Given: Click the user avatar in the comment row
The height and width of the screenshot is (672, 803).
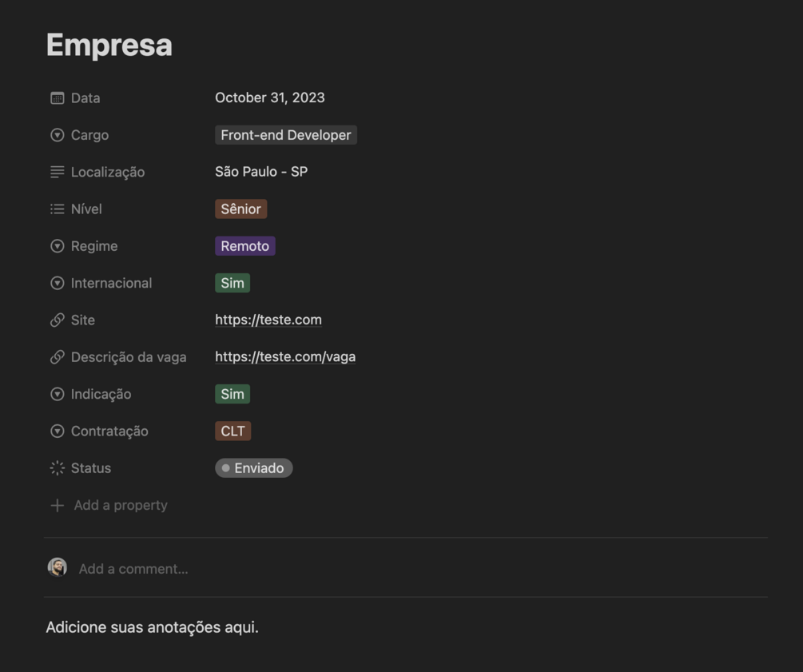Looking at the screenshot, I should [58, 568].
